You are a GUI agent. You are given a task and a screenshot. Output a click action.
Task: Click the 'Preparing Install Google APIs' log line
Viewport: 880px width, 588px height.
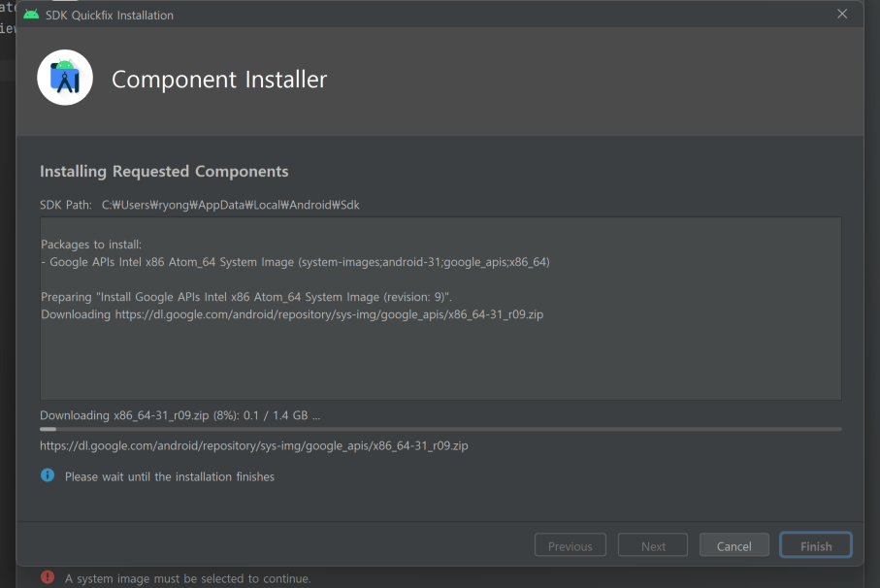pyautogui.click(x=246, y=297)
